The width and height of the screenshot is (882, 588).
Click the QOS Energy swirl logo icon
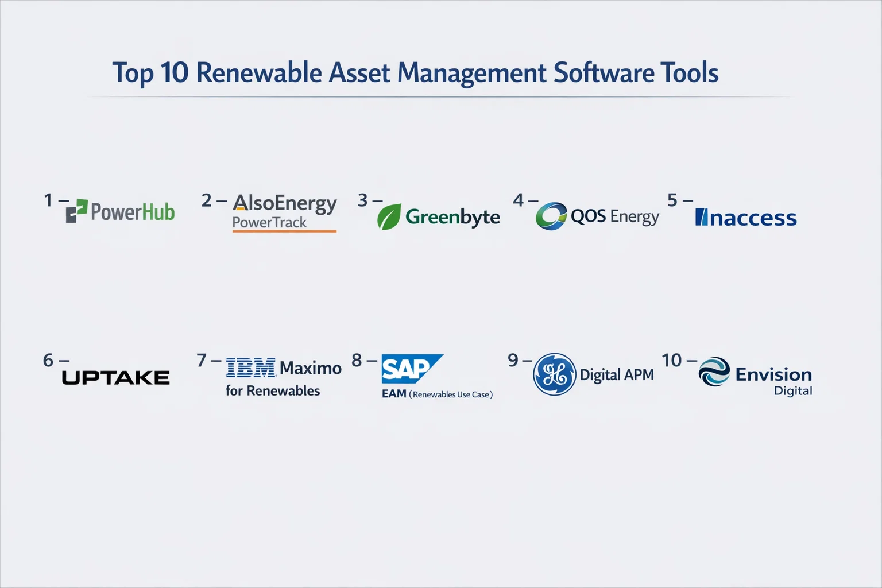(x=551, y=216)
